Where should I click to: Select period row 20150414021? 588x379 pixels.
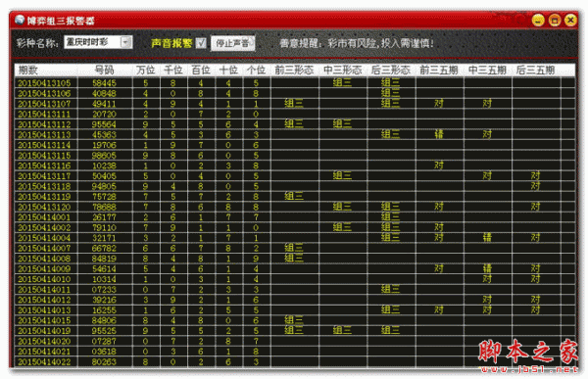pyautogui.click(x=294, y=352)
